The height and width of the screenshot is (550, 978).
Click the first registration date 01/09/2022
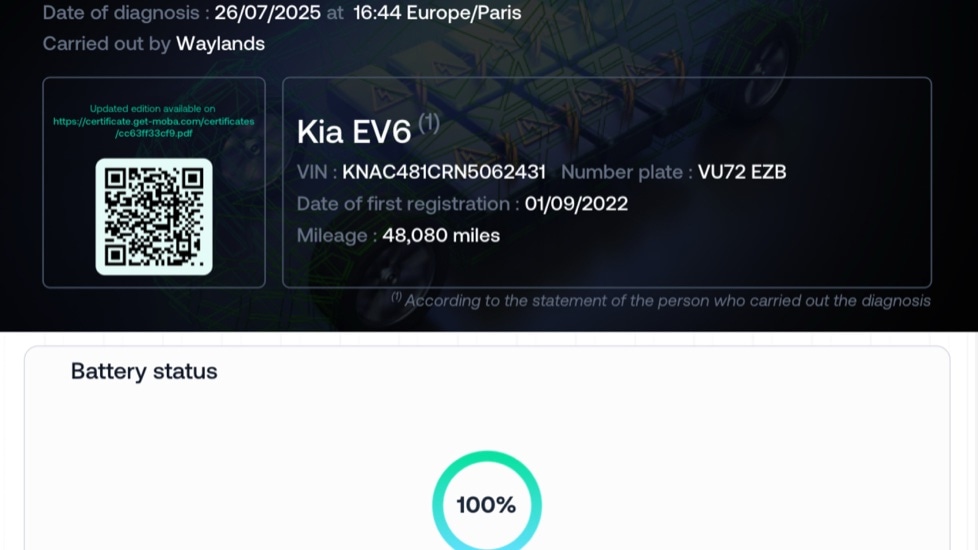pyautogui.click(x=576, y=204)
